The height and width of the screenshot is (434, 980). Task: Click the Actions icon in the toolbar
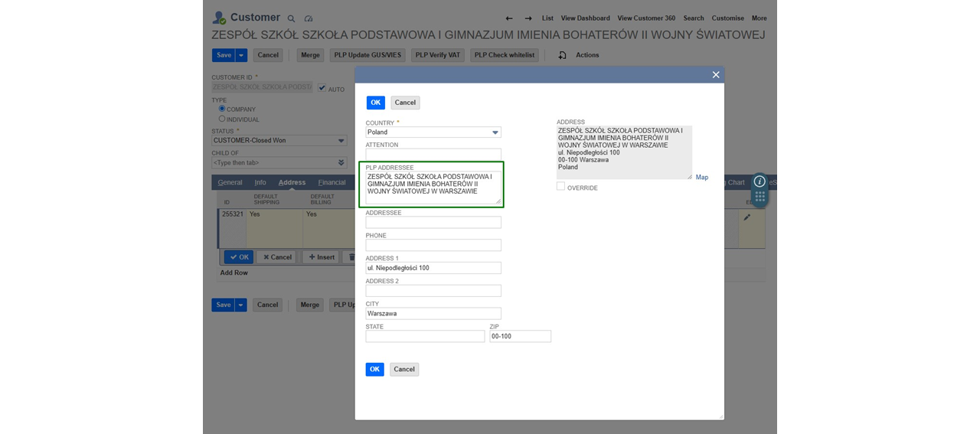pyautogui.click(x=563, y=55)
